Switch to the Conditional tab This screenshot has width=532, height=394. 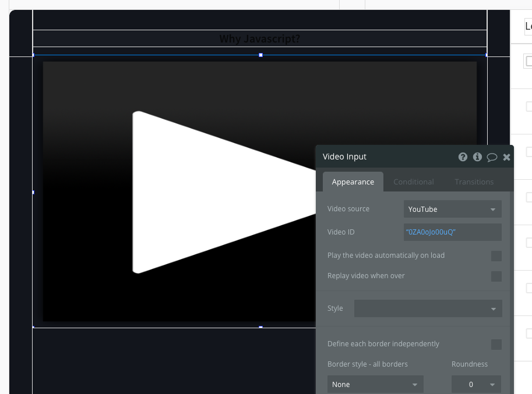413,182
